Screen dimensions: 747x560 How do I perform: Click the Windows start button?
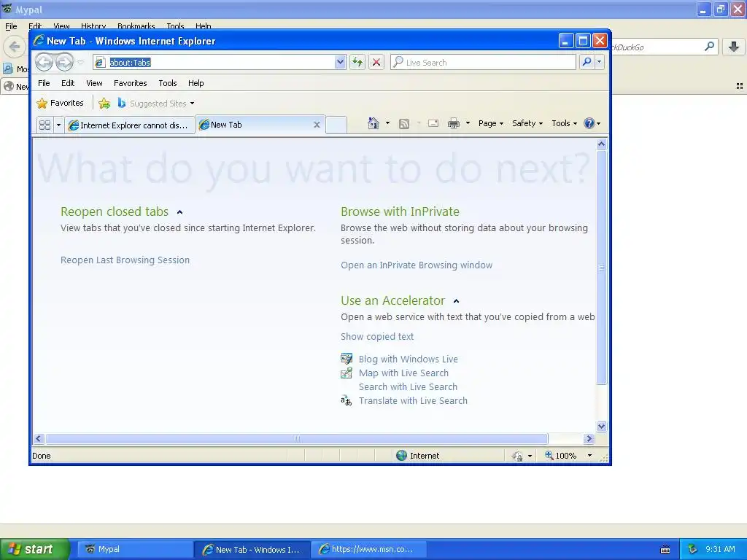pyautogui.click(x=35, y=549)
